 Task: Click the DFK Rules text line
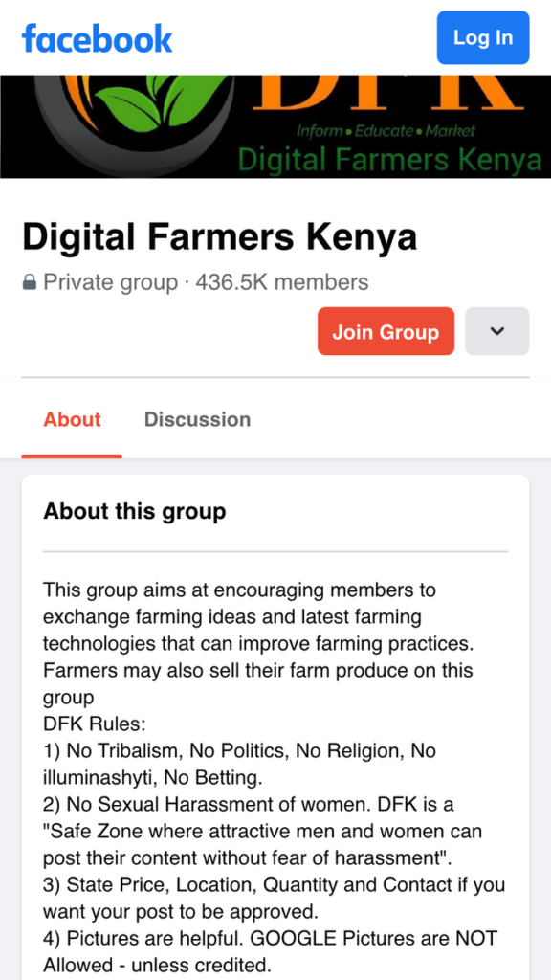point(95,724)
